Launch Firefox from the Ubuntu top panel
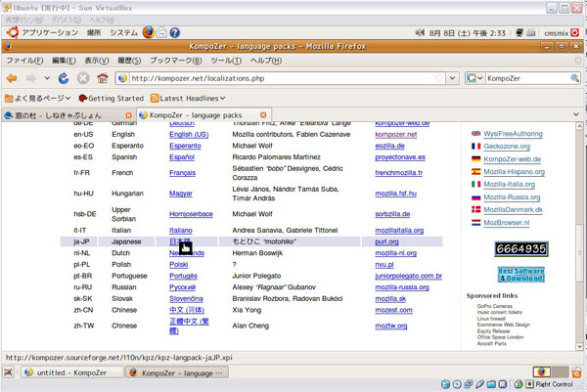Viewport: 587px width, 392px height. 149,32
